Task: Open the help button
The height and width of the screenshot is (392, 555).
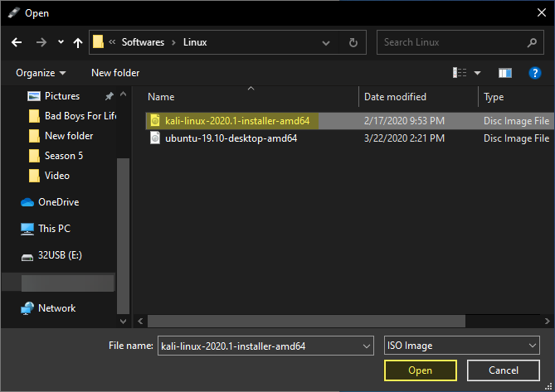Action: (x=535, y=73)
